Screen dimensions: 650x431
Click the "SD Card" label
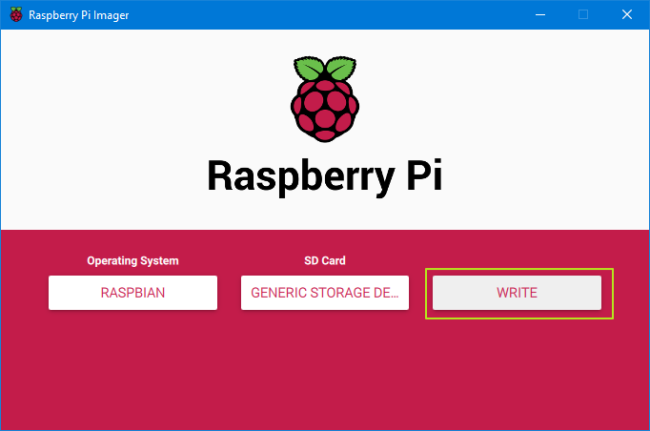[325, 261]
